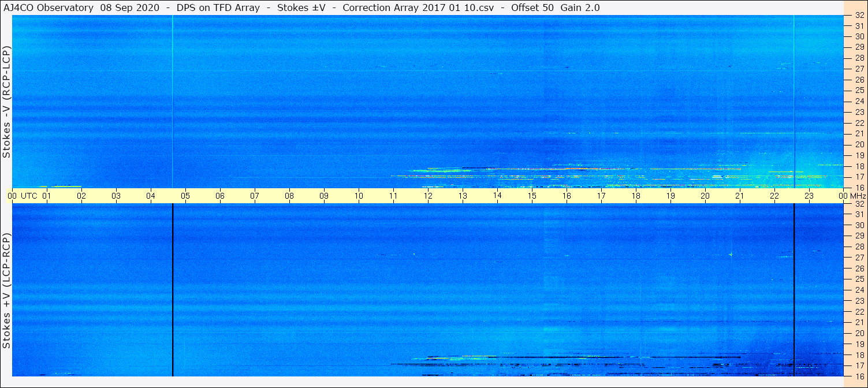The width and height of the screenshot is (868, 388).
Task: Click the 06 hour mark on the time axis
Action: [220, 196]
